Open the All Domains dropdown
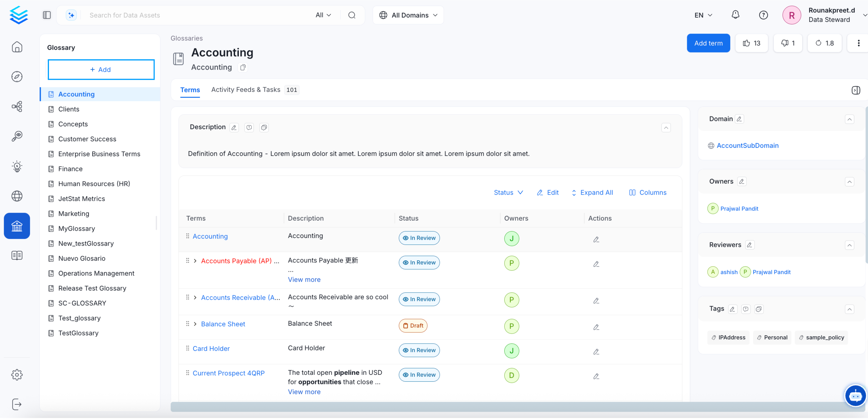Image resolution: width=868 pixels, height=420 pixels. (408, 15)
